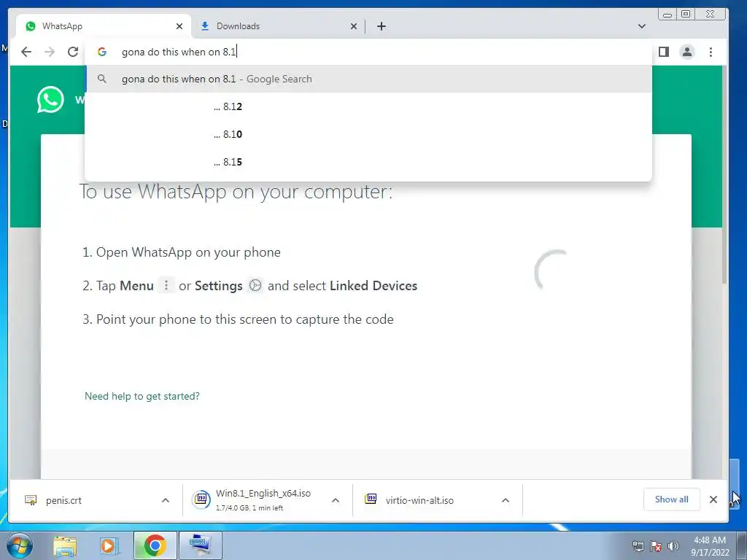Click Show all downloads button
This screenshot has height=560, width=747.
pyautogui.click(x=671, y=499)
